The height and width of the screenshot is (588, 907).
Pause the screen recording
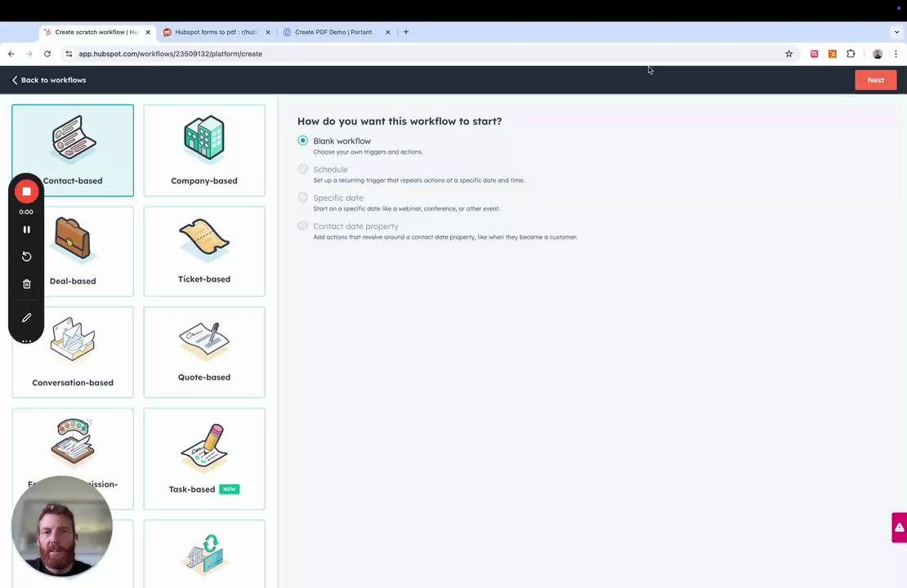[27, 229]
